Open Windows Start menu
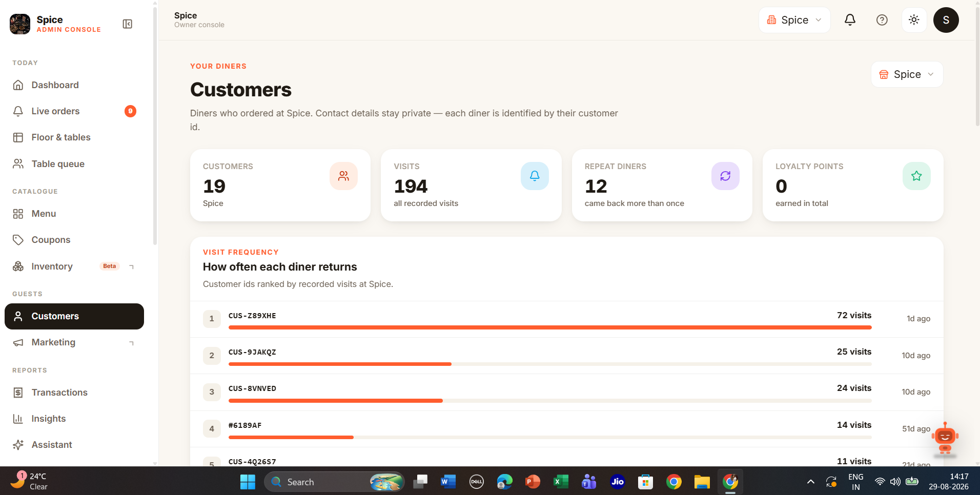Image resolution: width=980 pixels, height=495 pixels. coord(248,482)
